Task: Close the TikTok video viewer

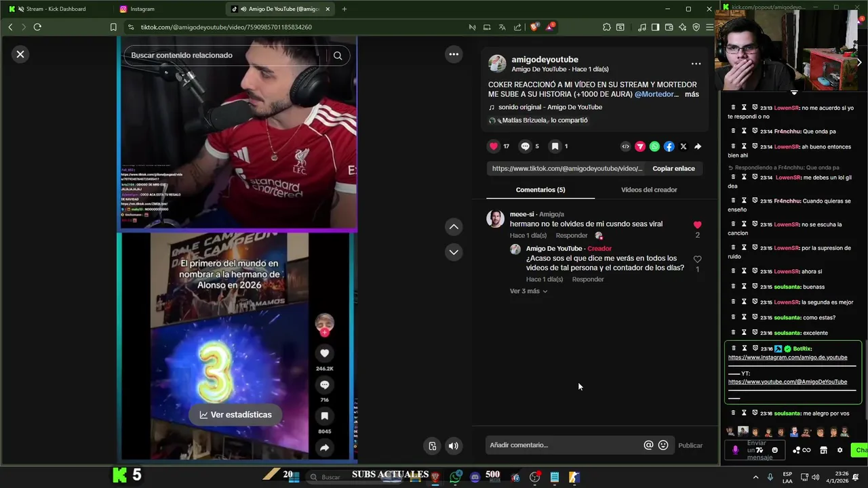Action: (x=20, y=54)
